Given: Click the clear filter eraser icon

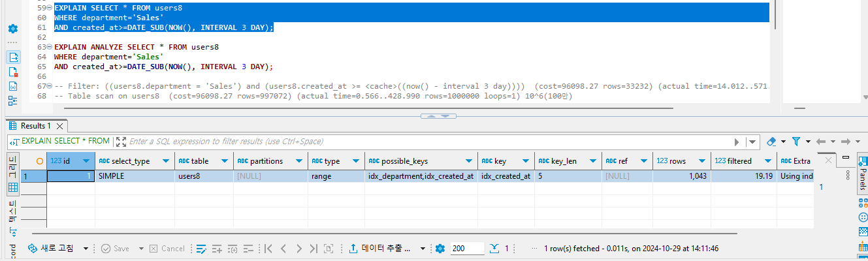Looking at the screenshot, I should click(x=771, y=141).
